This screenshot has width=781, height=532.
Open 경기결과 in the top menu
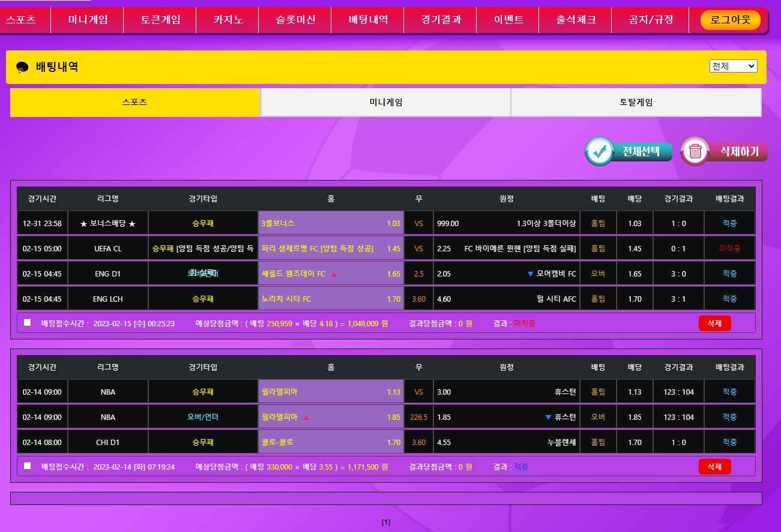pyautogui.click(x=441, y=20)
